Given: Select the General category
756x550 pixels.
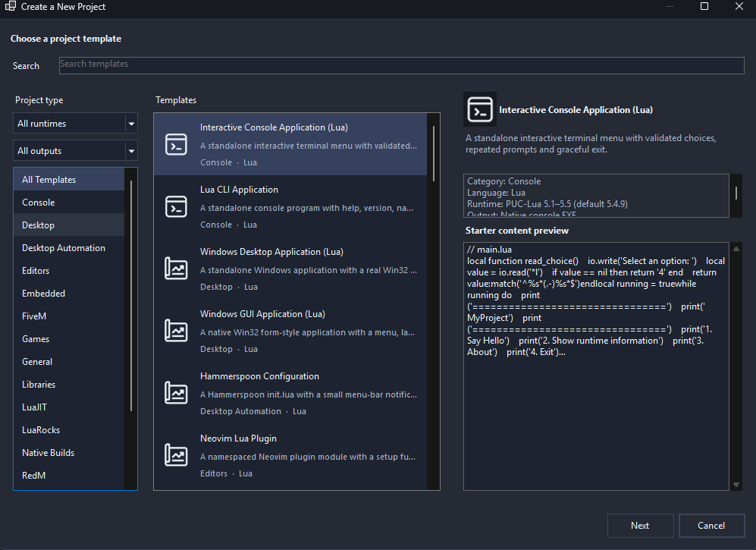Looking at the screenshot, I should 69,361.
